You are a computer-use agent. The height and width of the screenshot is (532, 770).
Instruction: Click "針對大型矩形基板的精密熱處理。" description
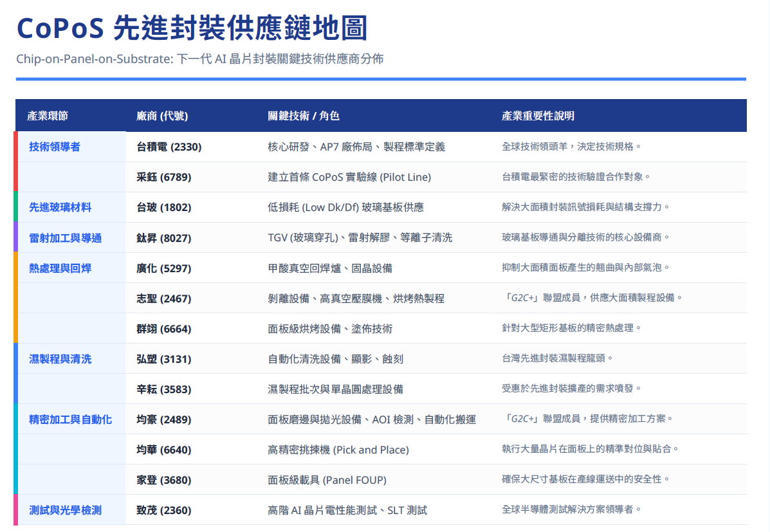(x=571, y=328)
